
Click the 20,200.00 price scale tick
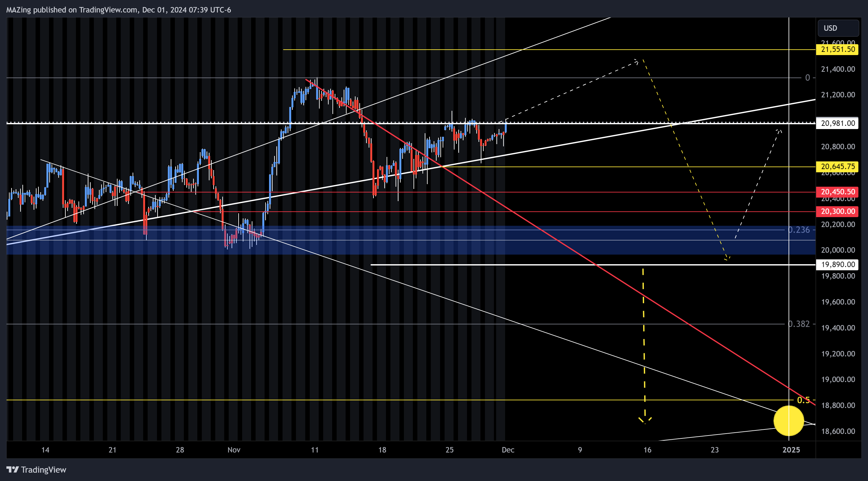[838, 224]
